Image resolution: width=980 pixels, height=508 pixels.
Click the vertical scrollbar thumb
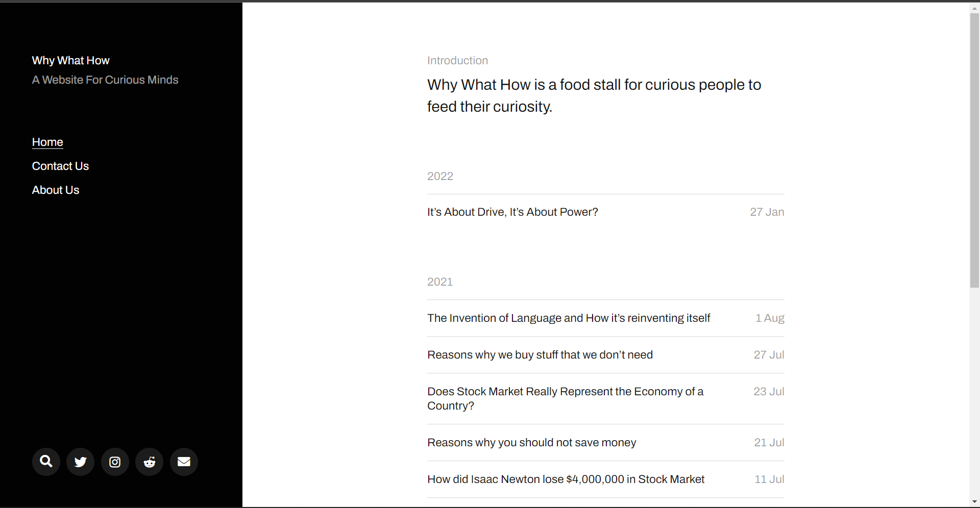974,150
